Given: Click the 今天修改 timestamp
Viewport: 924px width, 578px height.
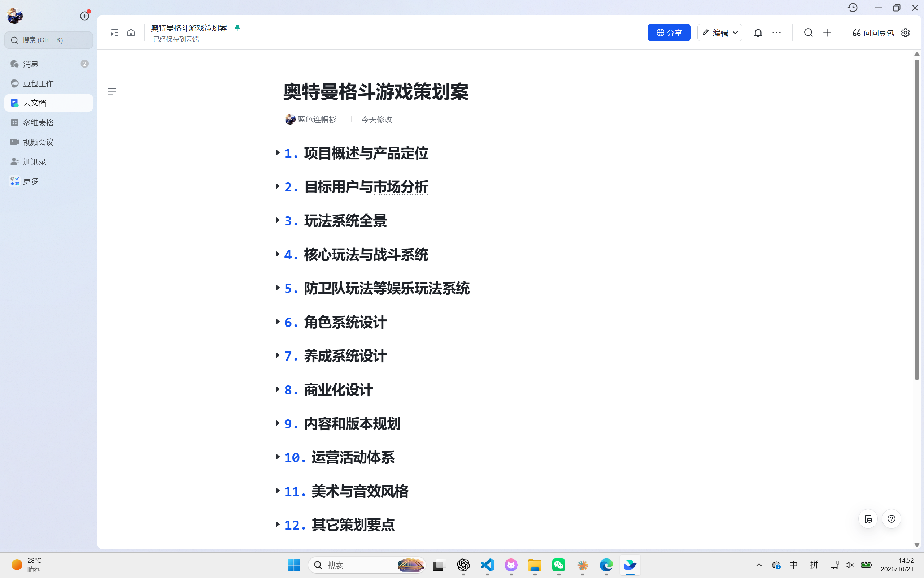Looking at the screenshot, I should click(376, 119).
